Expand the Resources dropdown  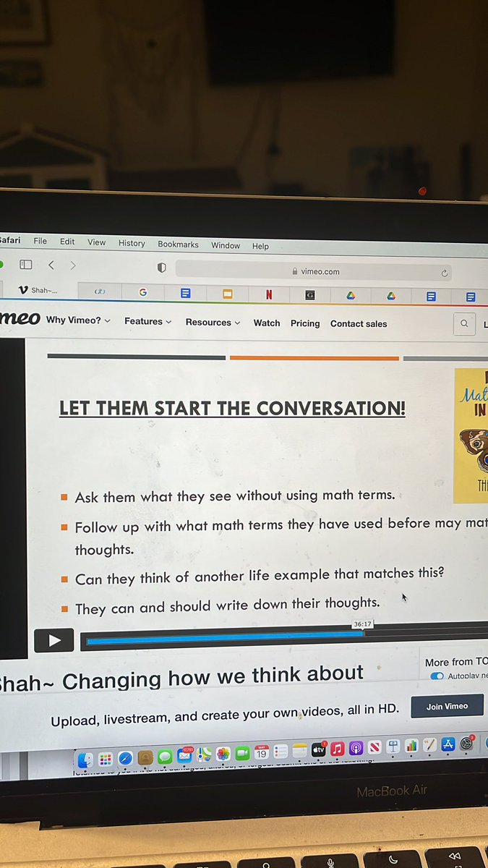point(213,322)
